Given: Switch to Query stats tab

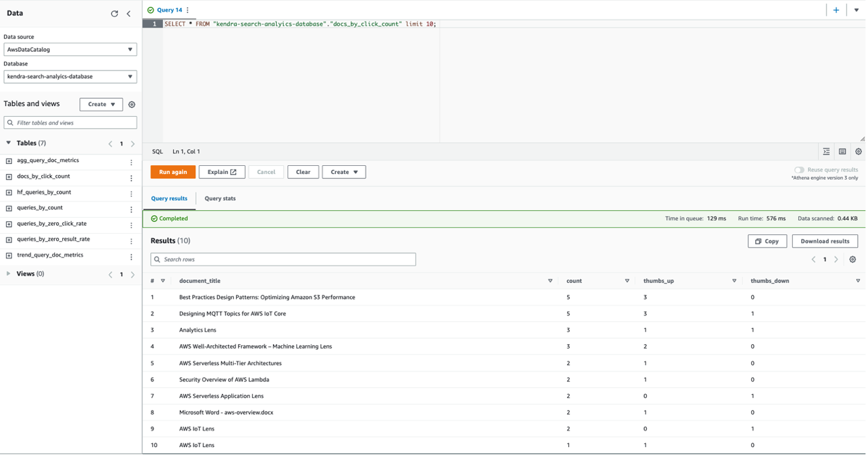Looking at the screenshot, I should click(220, 198).
